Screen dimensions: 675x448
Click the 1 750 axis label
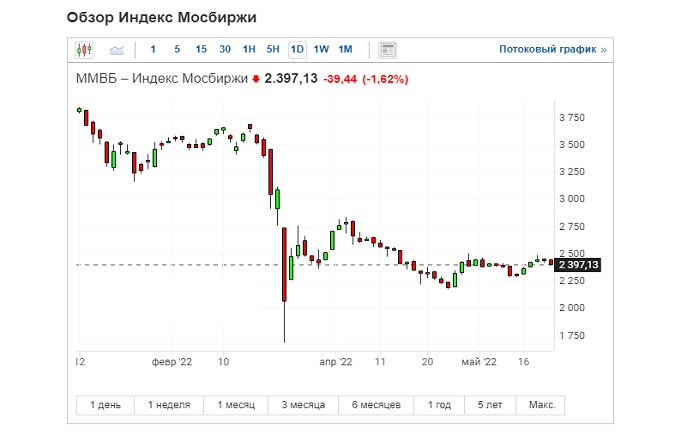[x=572, y=335]
